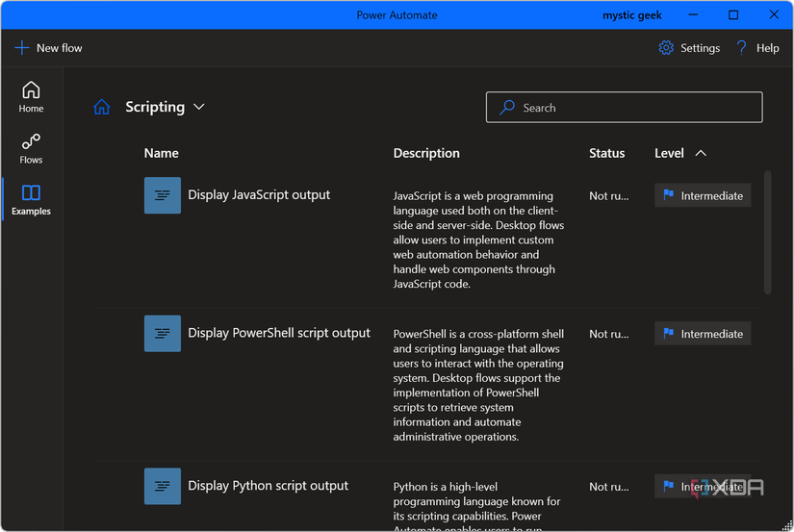Maximize the Power Automate window
Image resolution: width=794 pixels, height=532 pixels.
(x=733, y=14)
